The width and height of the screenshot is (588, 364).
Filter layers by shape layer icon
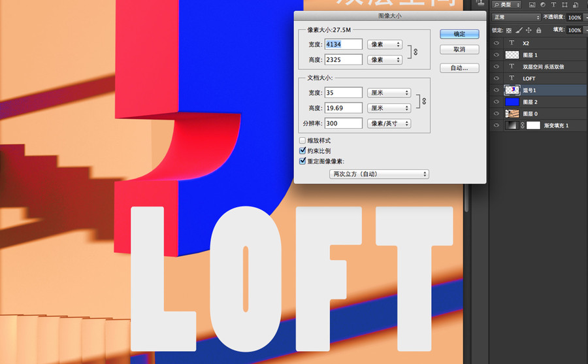[564, 5]
